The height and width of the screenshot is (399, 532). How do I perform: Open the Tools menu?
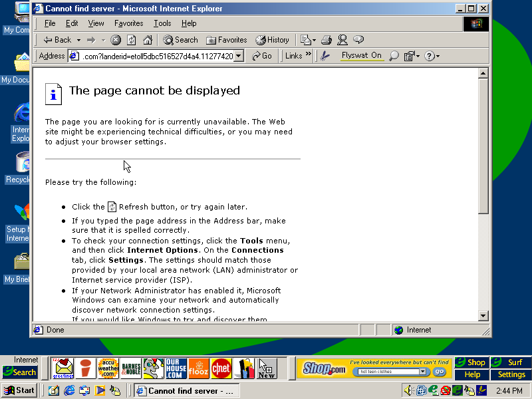(162, 23)
